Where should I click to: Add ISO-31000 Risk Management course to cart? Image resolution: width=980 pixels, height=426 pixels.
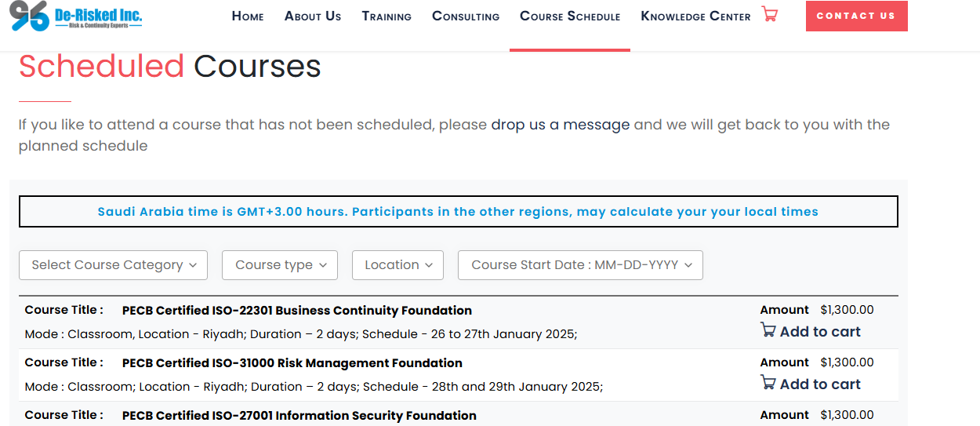pyautogui.click(x=811, y=384)
